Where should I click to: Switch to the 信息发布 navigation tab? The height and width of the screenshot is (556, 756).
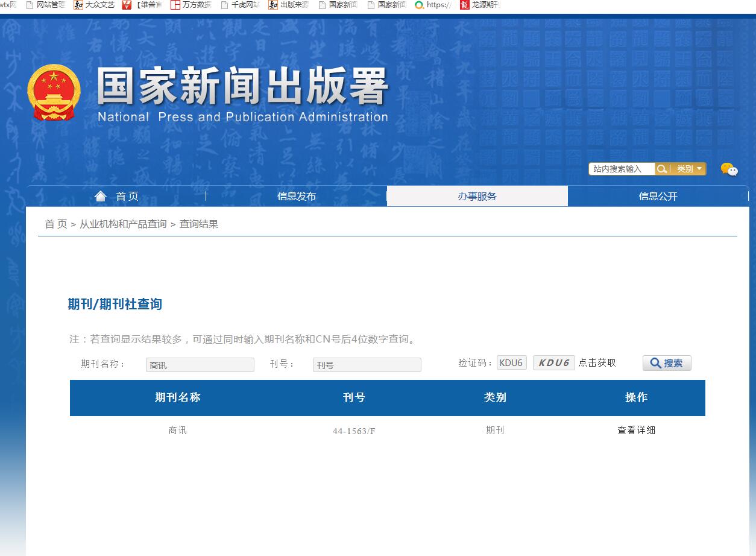click(x=296, y=195)
